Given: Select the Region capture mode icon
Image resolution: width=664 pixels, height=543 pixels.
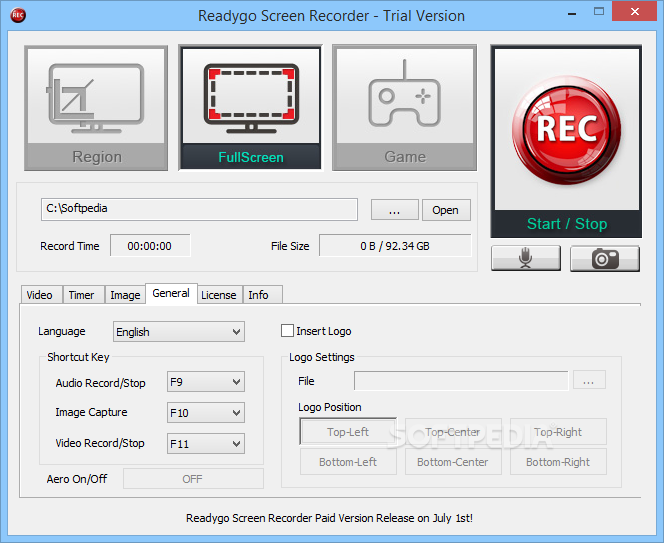Looking at the screenshot, I should click(x=96, y=108).
